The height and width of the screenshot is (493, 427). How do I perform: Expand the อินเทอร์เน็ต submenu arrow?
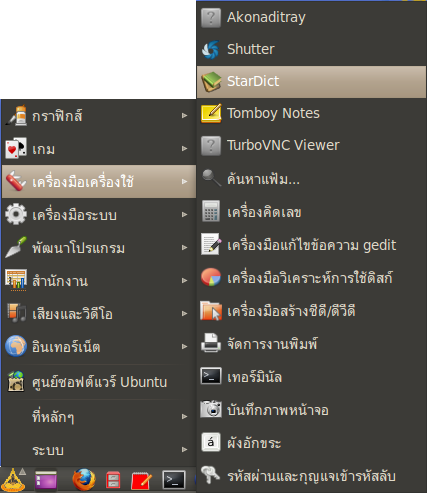184,346
